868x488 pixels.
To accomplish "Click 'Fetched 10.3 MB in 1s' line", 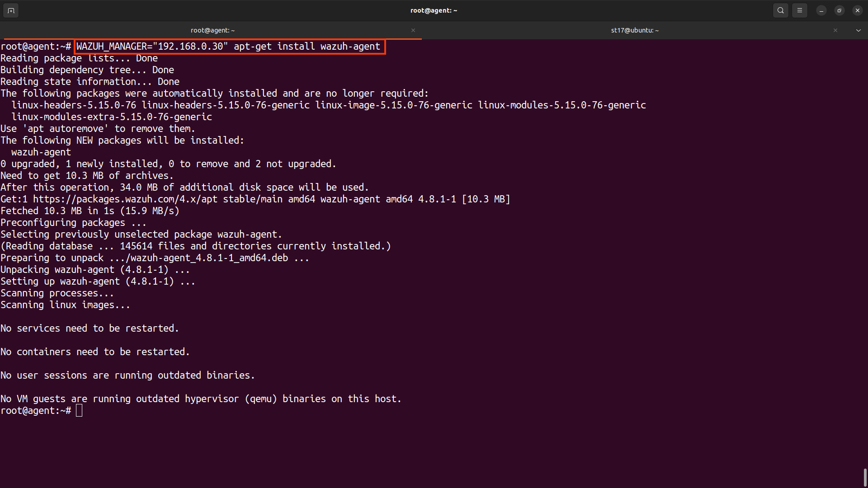I will [90, 211].
